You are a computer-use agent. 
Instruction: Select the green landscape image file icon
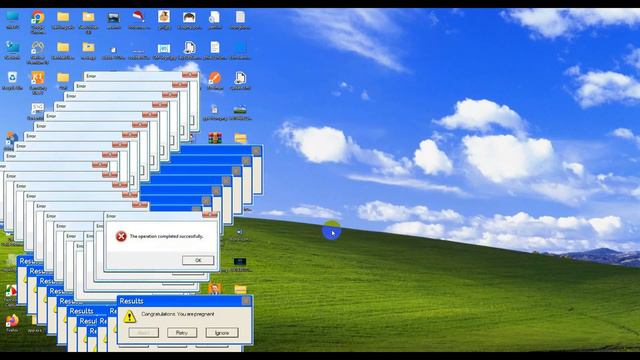coord(240,109)
